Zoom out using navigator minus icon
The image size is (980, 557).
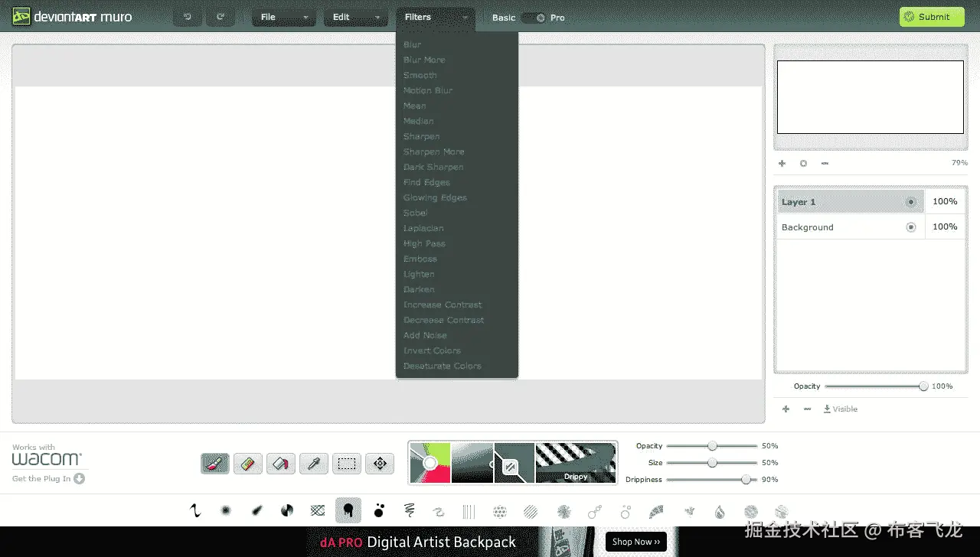825,163
